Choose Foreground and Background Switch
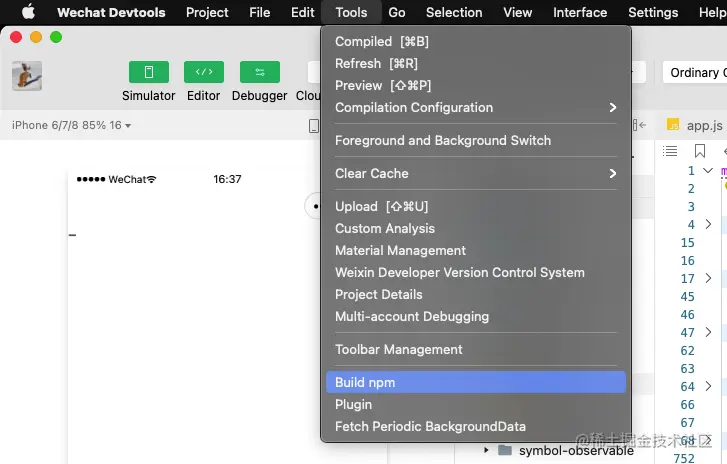The image size is (727, 464). tap(443, 141)
